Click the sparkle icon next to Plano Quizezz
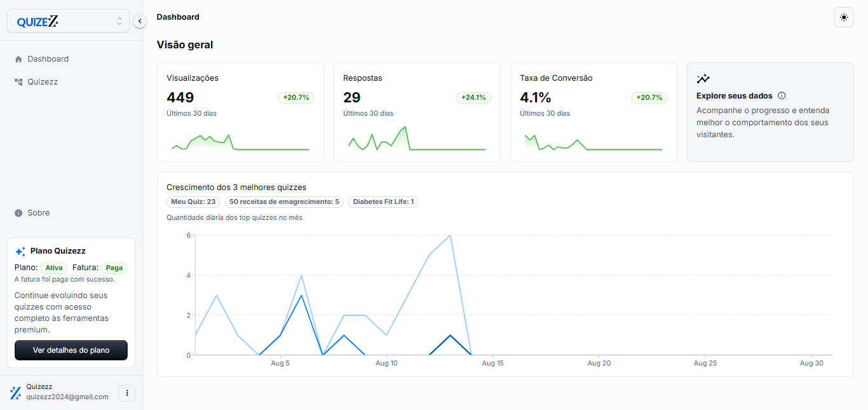Viewport: 868px width, 410px height. pos(20,251)
